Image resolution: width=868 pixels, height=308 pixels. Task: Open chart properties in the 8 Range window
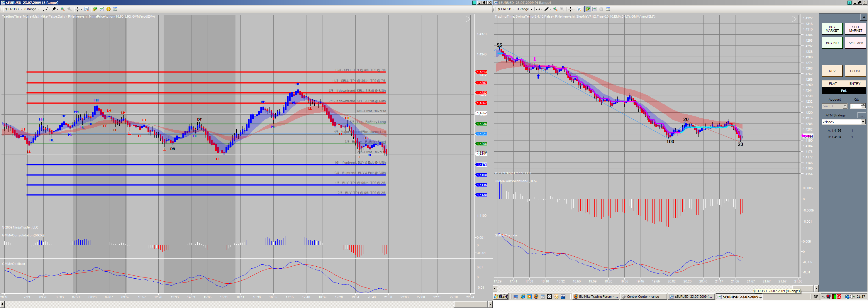pyautogui.click(x=115, y=9)
